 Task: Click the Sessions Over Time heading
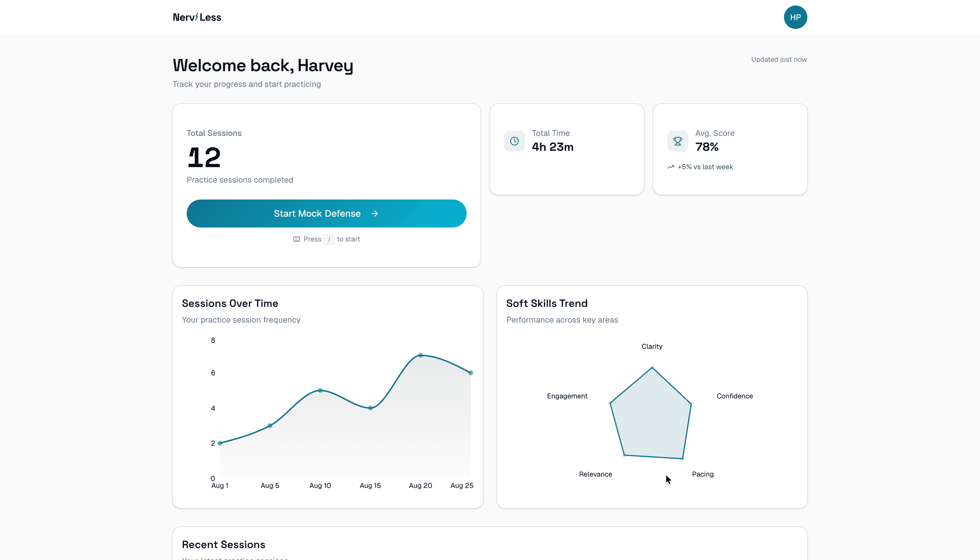click(230, 303)
